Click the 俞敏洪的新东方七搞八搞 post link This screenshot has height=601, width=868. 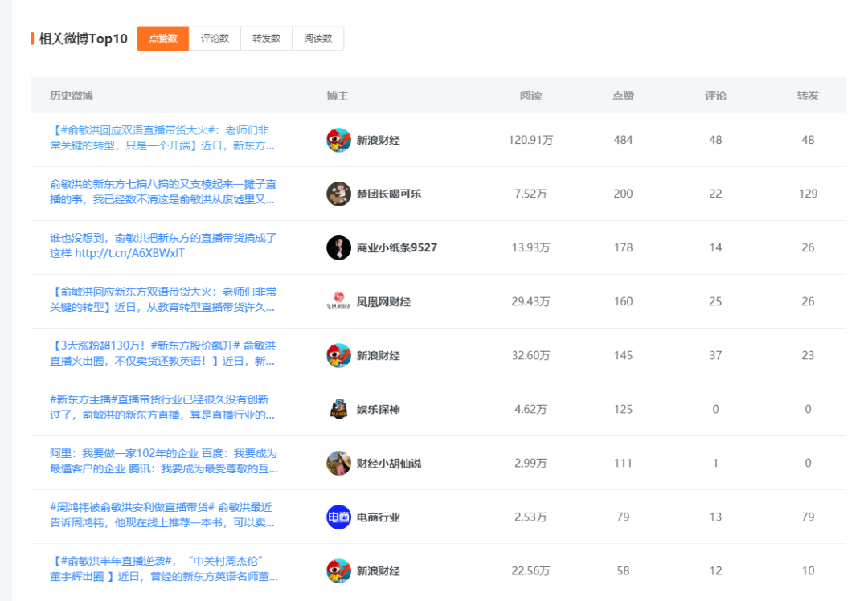[161, 193]
